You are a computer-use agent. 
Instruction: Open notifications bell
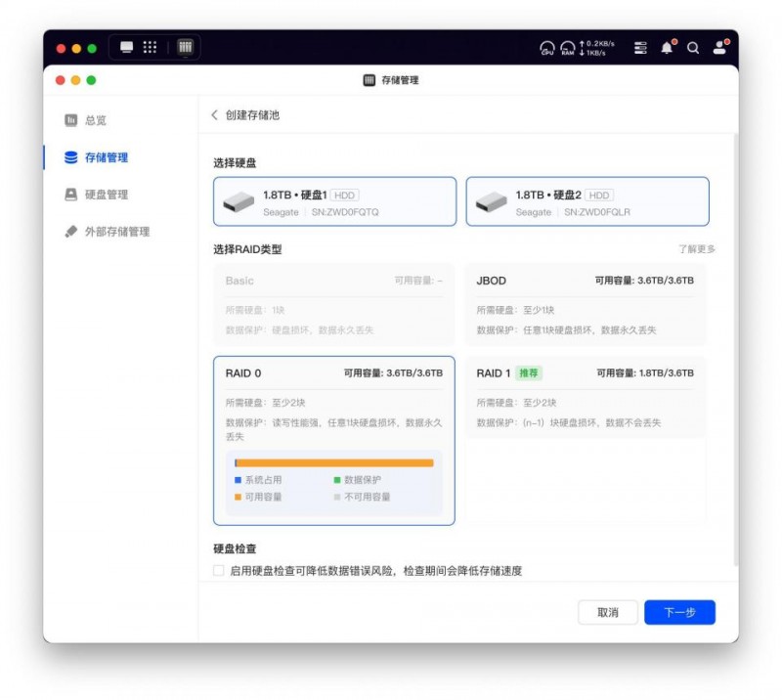[x=668, y=48]
